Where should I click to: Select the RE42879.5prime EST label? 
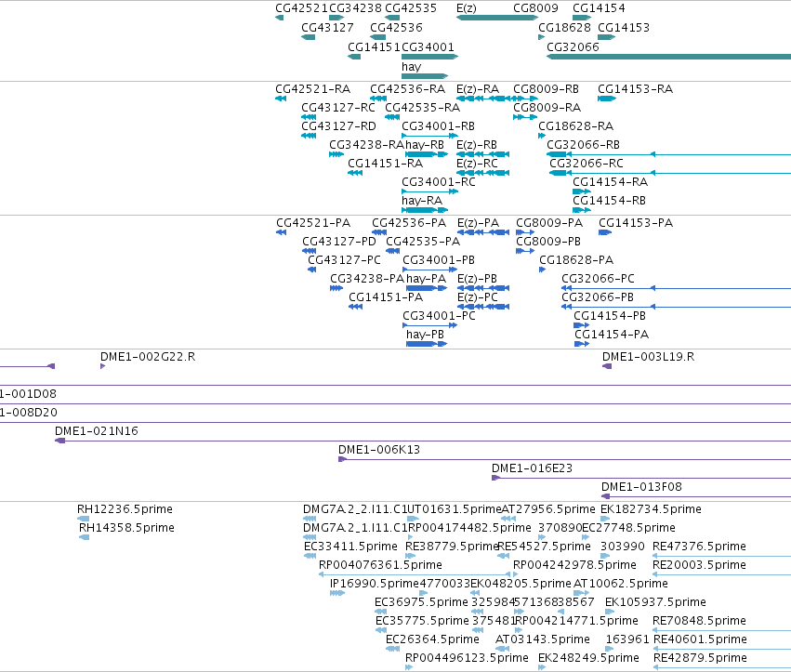pyautogui.click(x=700, y=658)
